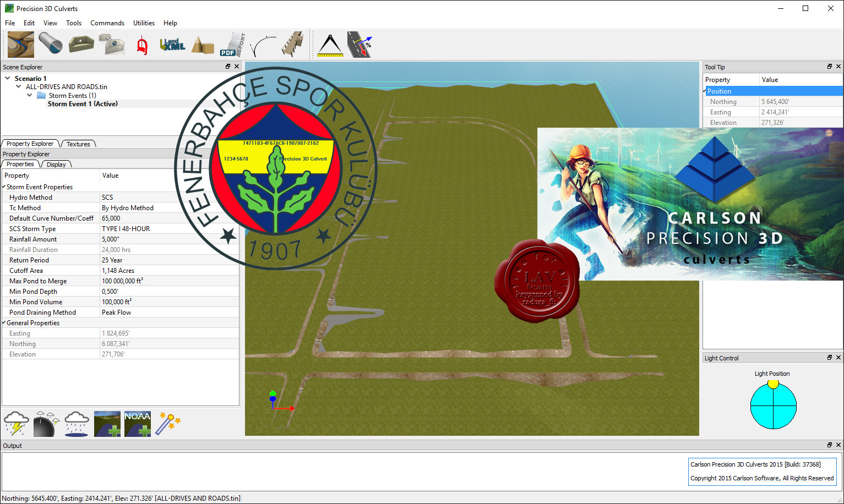Collapse the Storm Event Properties group
The image size is (844, 504).
tap(4, 187)
